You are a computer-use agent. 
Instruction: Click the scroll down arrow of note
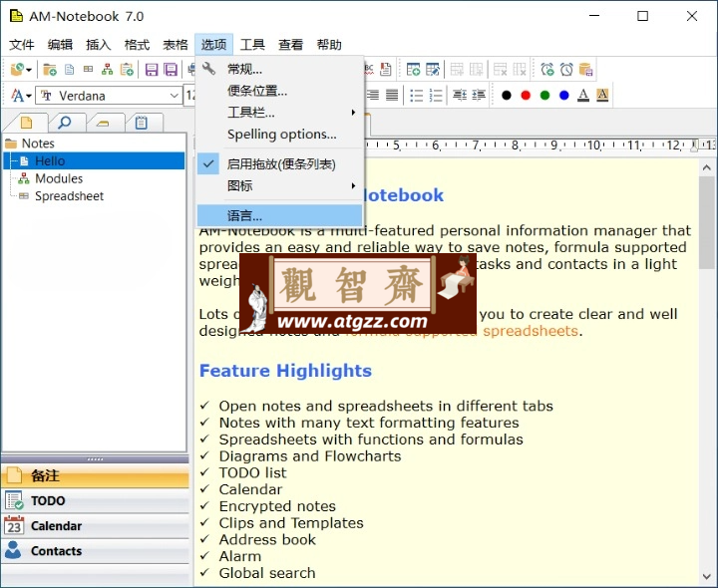pos(707,577)
